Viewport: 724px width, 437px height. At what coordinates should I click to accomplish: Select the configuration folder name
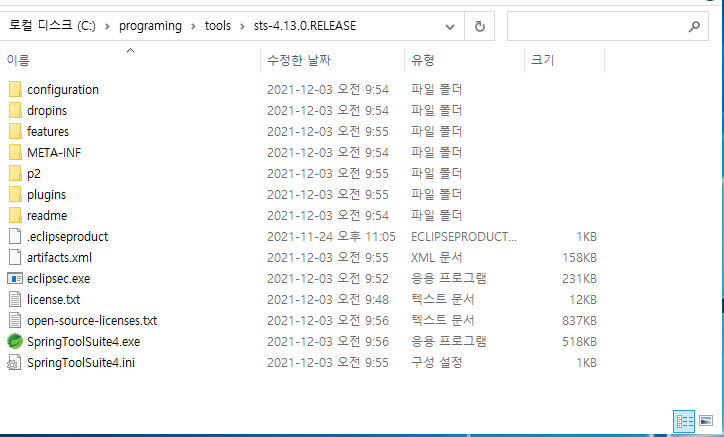click(x=63, y=90)
